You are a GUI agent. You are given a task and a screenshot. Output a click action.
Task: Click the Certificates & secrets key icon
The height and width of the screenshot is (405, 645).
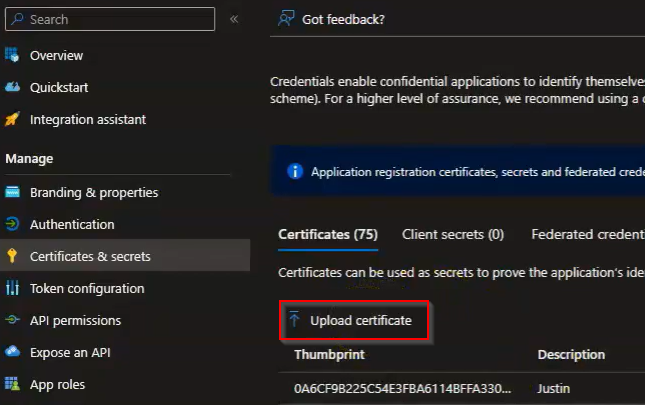(x=13, y=256)
